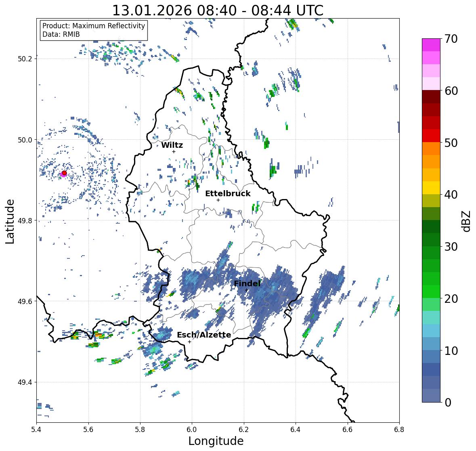Click the longitude tick label 5.6
476x451 pixels.
click(88, 429)
